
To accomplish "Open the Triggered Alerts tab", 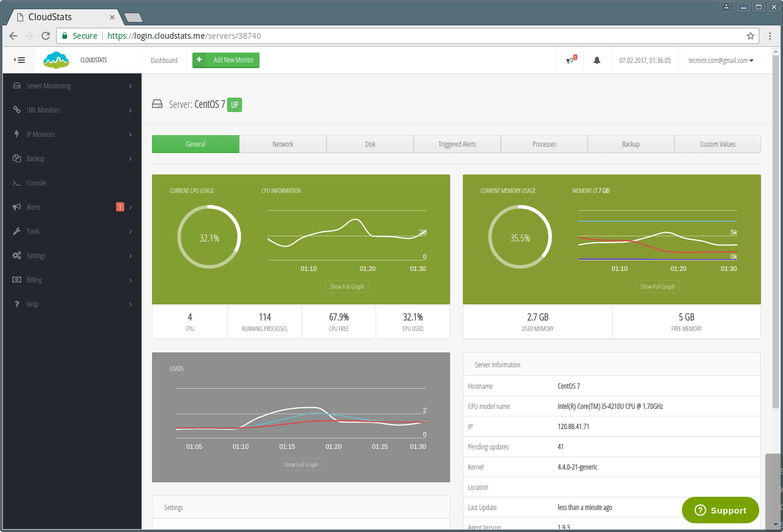I will (x=457, y=144).
